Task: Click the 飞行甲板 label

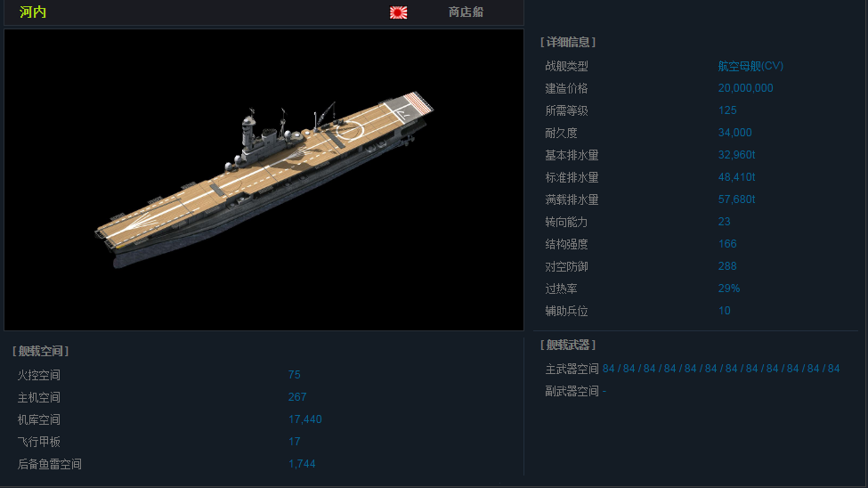Action: [39, 442]
